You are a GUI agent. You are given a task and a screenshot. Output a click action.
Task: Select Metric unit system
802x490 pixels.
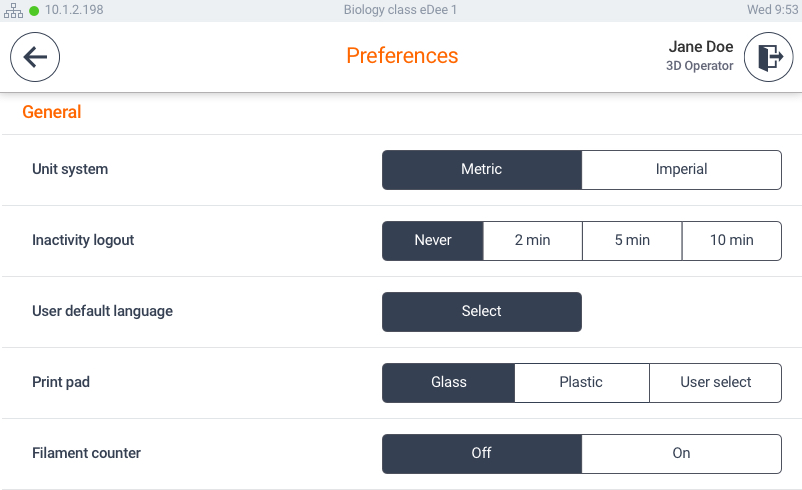point(482,170)
